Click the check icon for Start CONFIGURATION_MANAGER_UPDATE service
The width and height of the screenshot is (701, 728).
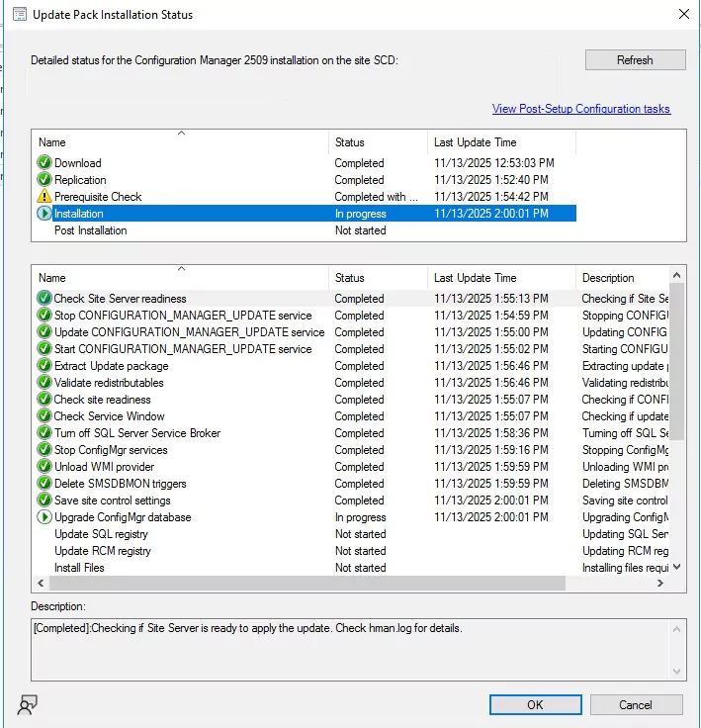click(x=44, y=349)
